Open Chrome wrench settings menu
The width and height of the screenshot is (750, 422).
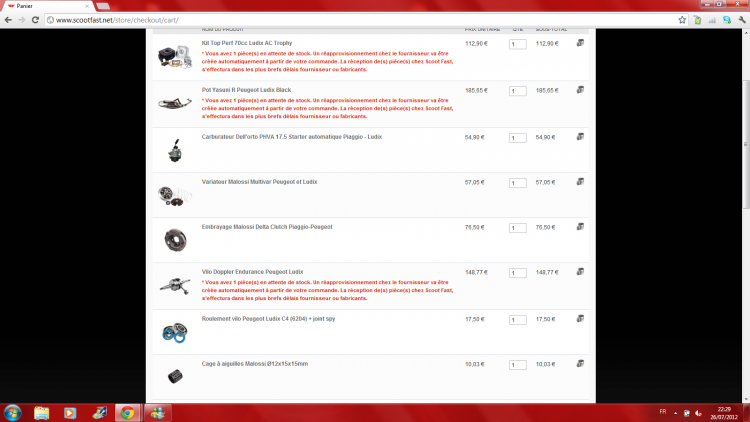742,20
